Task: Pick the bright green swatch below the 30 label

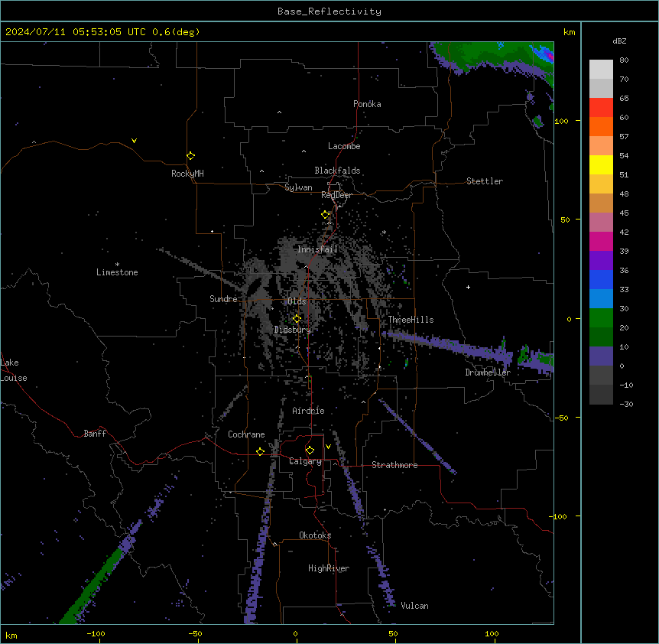Action: 601,318
